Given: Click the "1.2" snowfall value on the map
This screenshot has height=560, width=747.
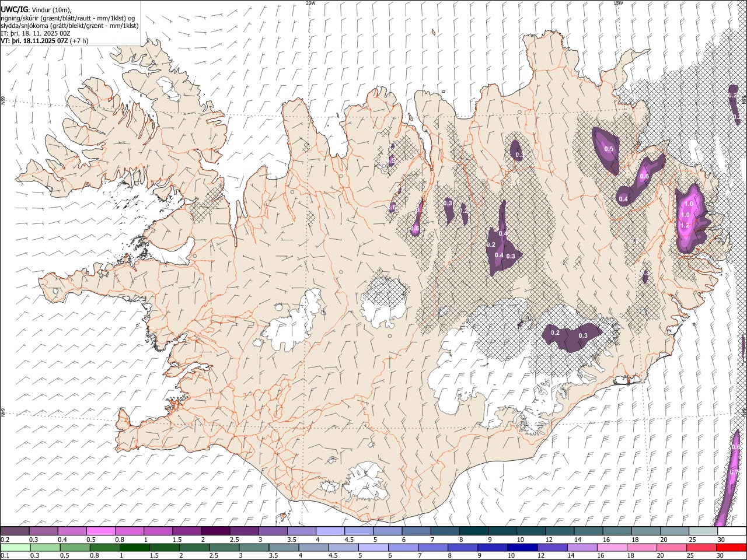Looking at the screenshot, I should (x=685, y=225).
